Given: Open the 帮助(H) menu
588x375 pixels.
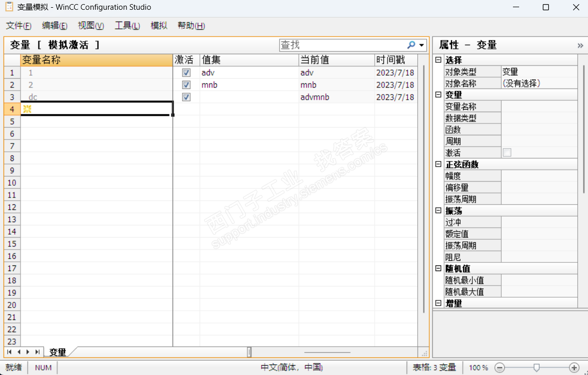Looking at the screenshot, I should tap(191, 26).
